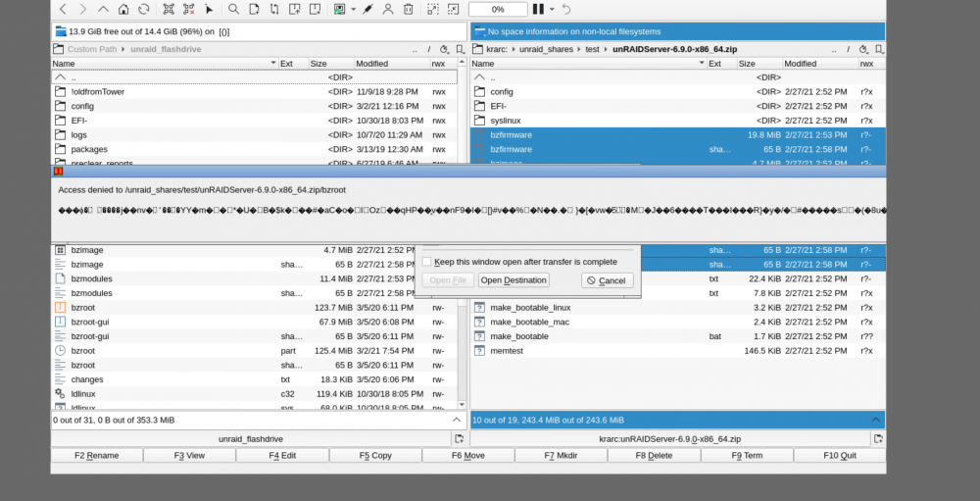Click left panel '..' parent button

(x=415, y=49)
